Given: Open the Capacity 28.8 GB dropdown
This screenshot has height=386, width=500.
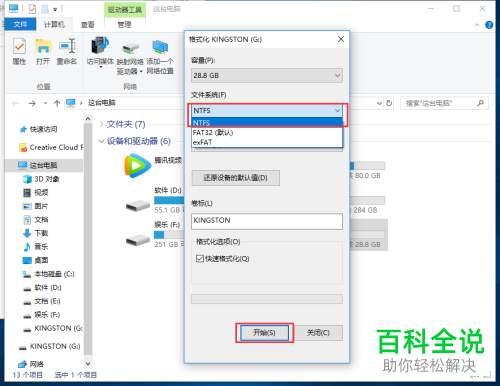Looking at the screenshot, I should point(267,76).
